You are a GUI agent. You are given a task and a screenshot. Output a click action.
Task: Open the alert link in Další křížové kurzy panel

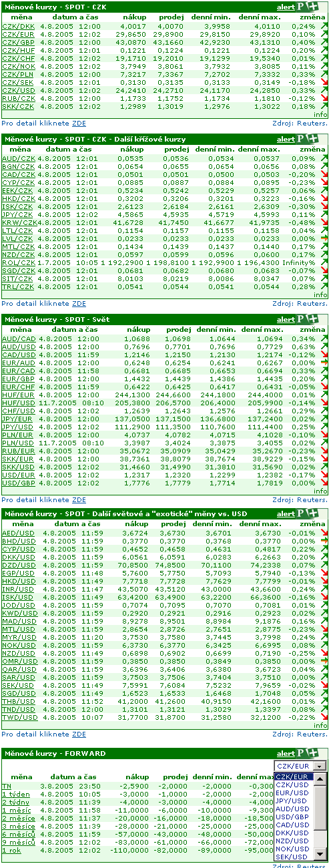pos(286,140)
